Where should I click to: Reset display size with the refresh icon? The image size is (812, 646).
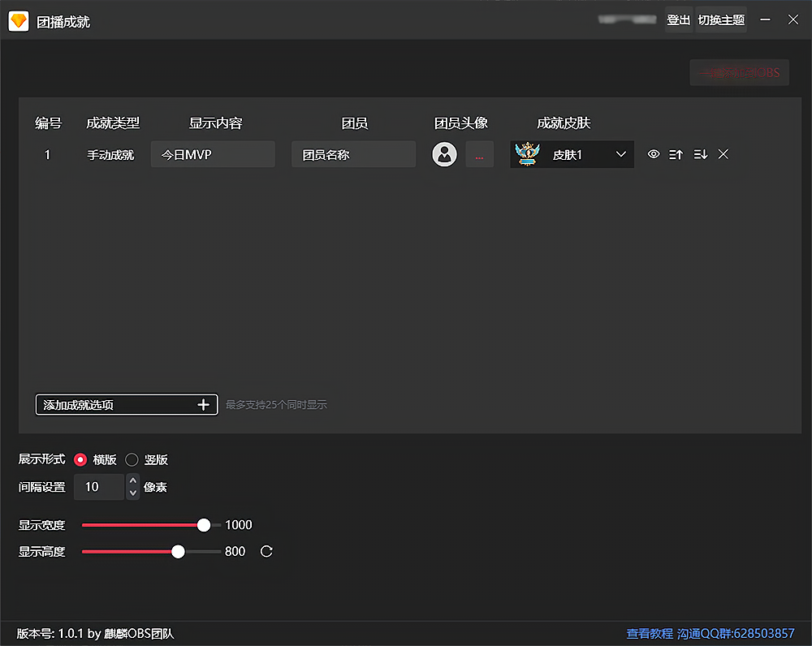coord(266,552)
